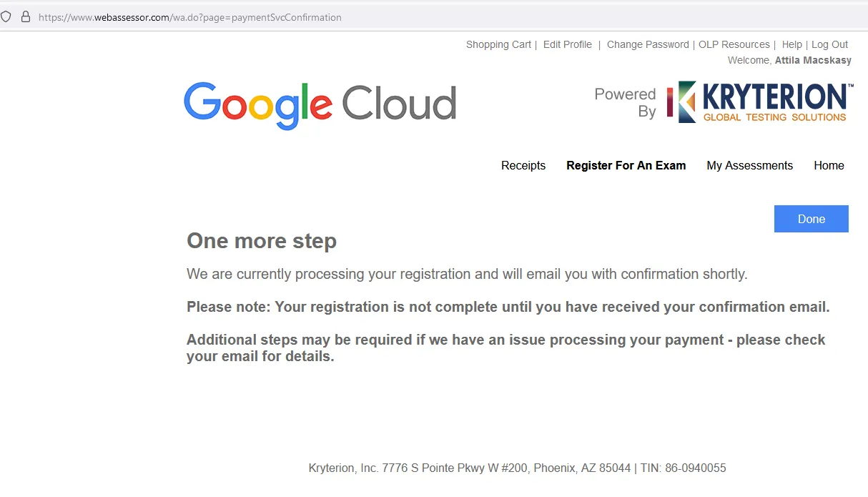Click the shield tracking protection icon
Image resolution: width=868 pixels, height=497 pixels.
pyautogui.click(x=6, y=16)
